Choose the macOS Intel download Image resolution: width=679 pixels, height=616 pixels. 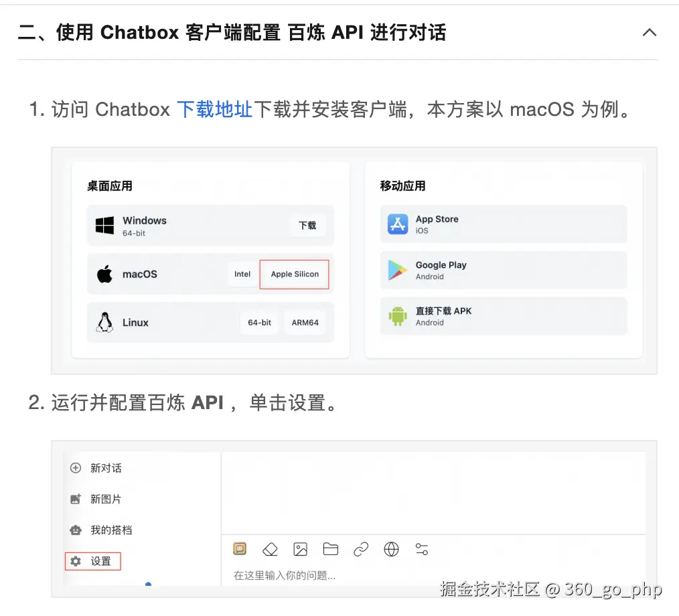pyautogui.click(x=242, y=274)
